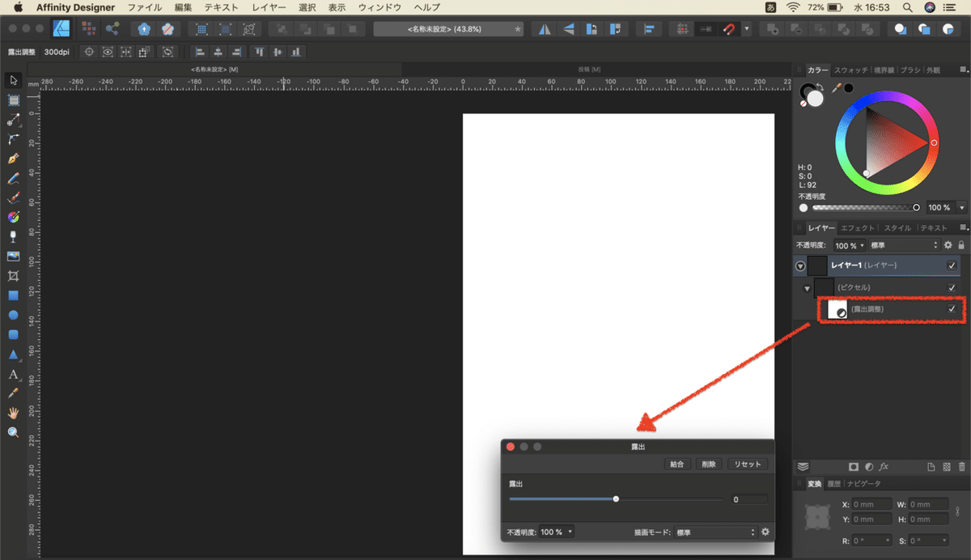Image resolution: width=971 pixels, height=560 pixels.
Task: Open gear settings in 露出 dialog
Action: point(765,532)
